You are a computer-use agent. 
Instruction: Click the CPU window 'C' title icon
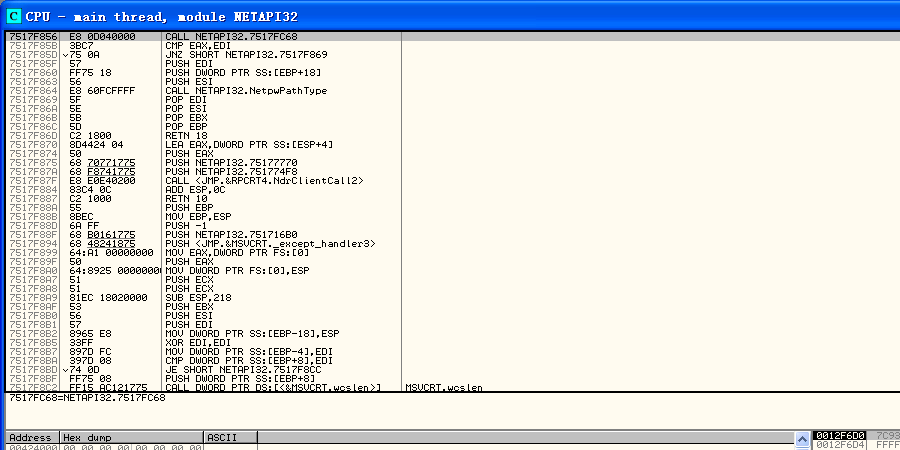point(14,16)
